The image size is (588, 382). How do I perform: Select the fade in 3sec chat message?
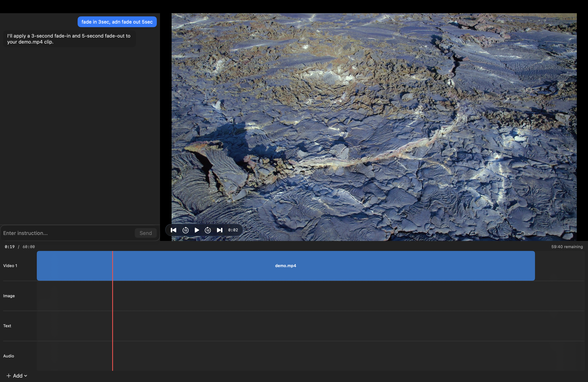coord(117,22)
